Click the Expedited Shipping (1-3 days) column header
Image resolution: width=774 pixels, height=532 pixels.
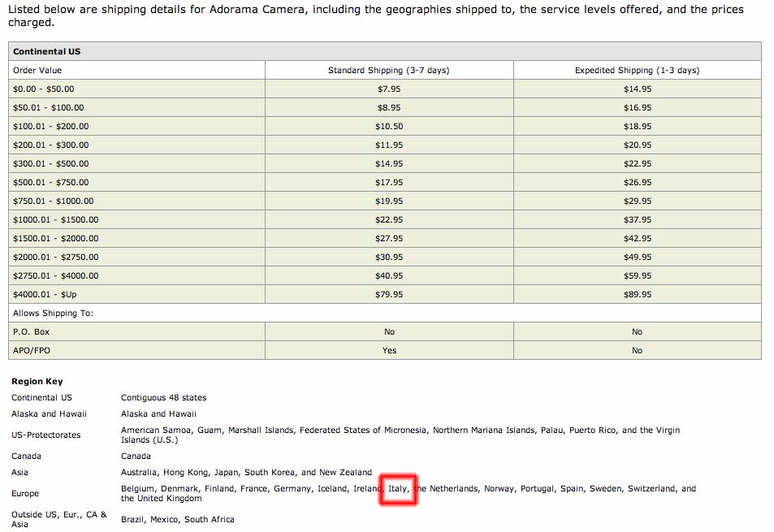click(637, 71)
